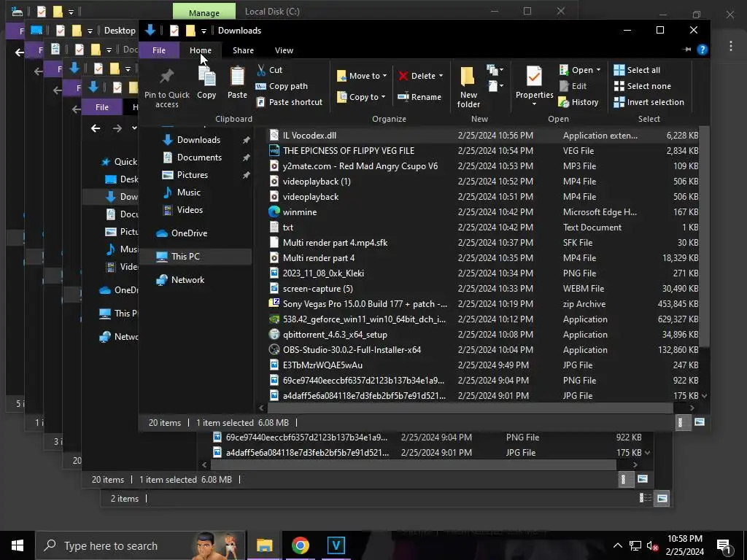Click the Cut scissors command
Viewport: 747px width, 560px height.
tap(270, 70)
